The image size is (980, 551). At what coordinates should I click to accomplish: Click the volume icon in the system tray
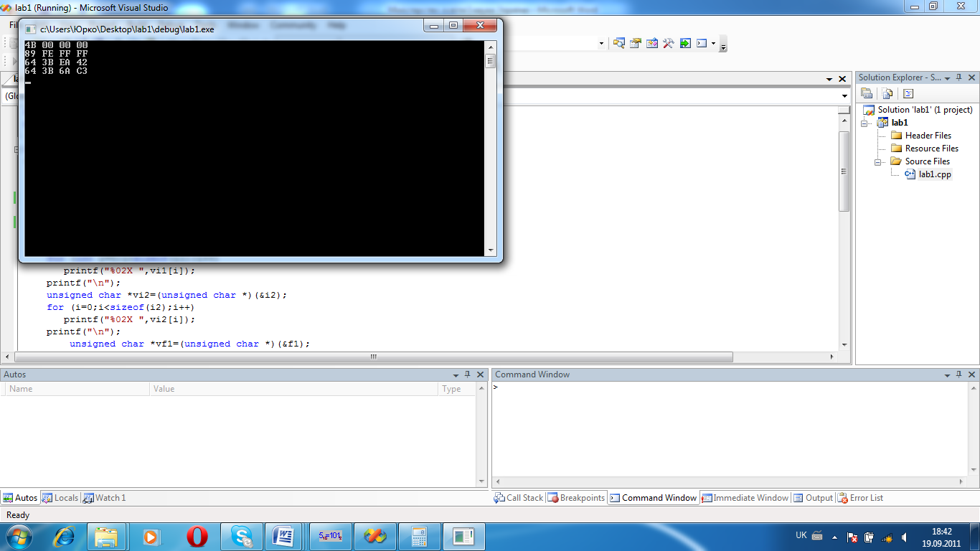point(905,537)
